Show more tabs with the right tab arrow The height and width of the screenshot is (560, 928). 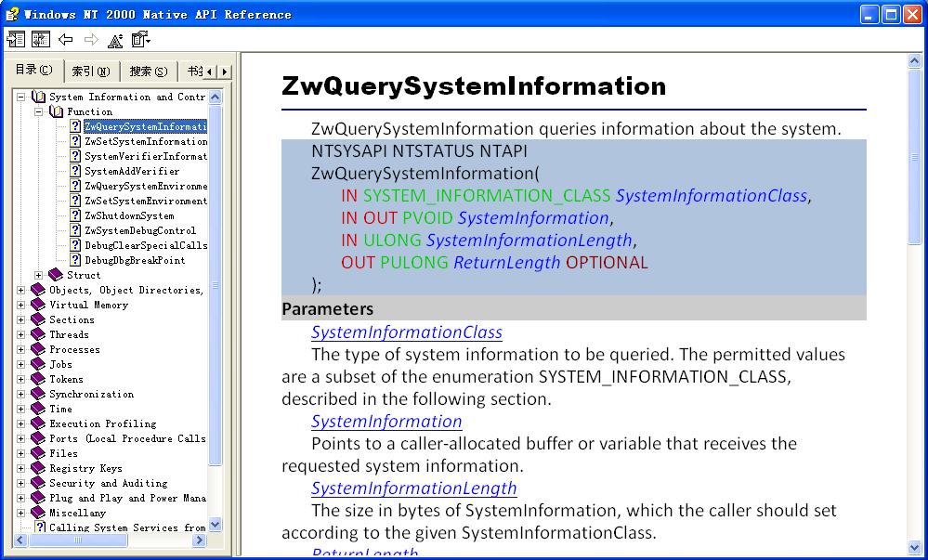224,72
